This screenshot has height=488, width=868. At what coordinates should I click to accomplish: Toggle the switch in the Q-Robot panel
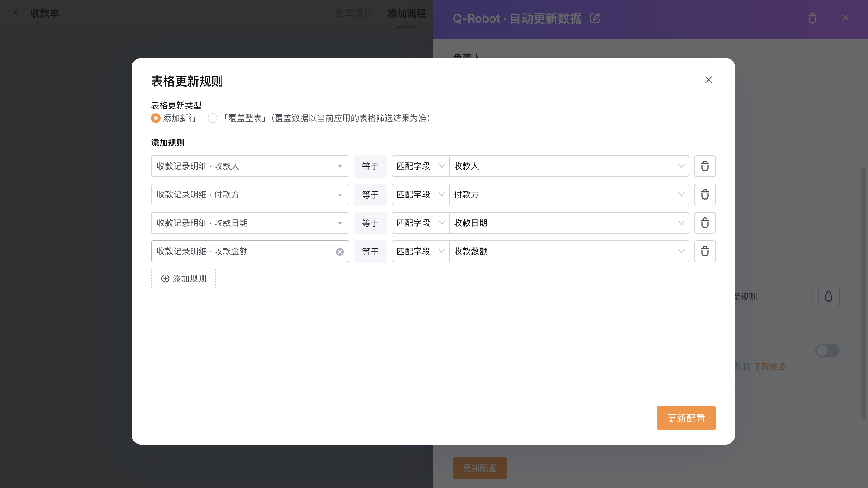[x=827, y=350]
